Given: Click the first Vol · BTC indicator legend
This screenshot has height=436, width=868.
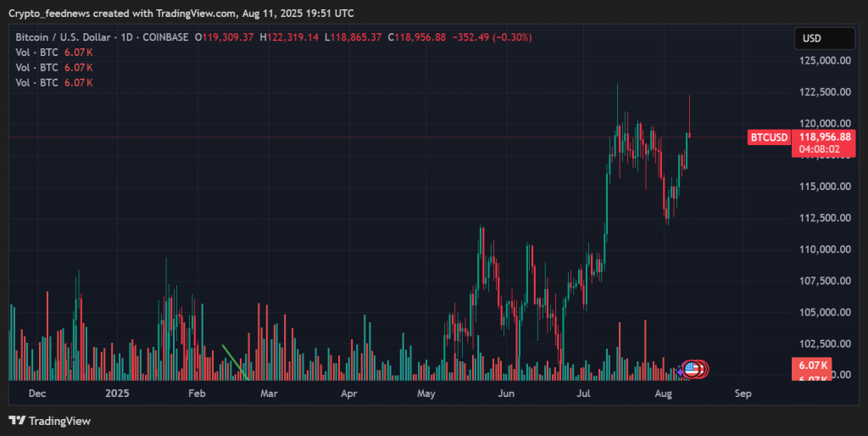Looking at the screenshot, I should coord(54,53).
